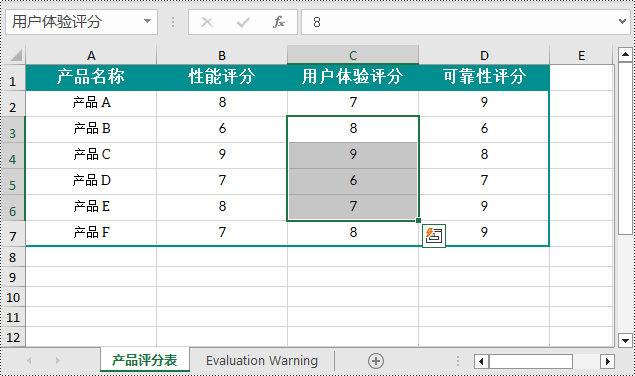
Task: Click the vertical scrollbar up arrow
Action: tap(625, 54)
